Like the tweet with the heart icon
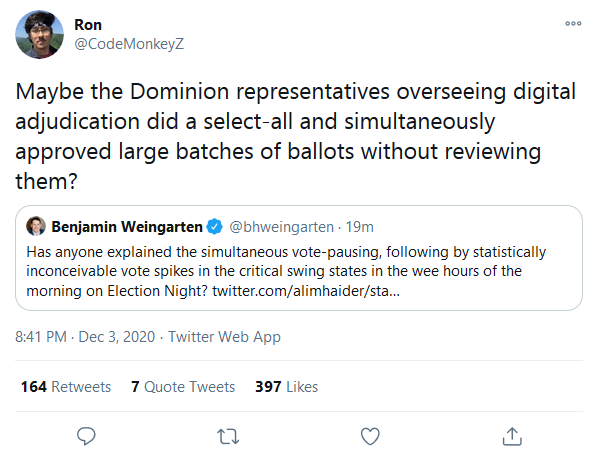Image resolution: width=598 pixels, height=460 pixels. tap(370, 436)
